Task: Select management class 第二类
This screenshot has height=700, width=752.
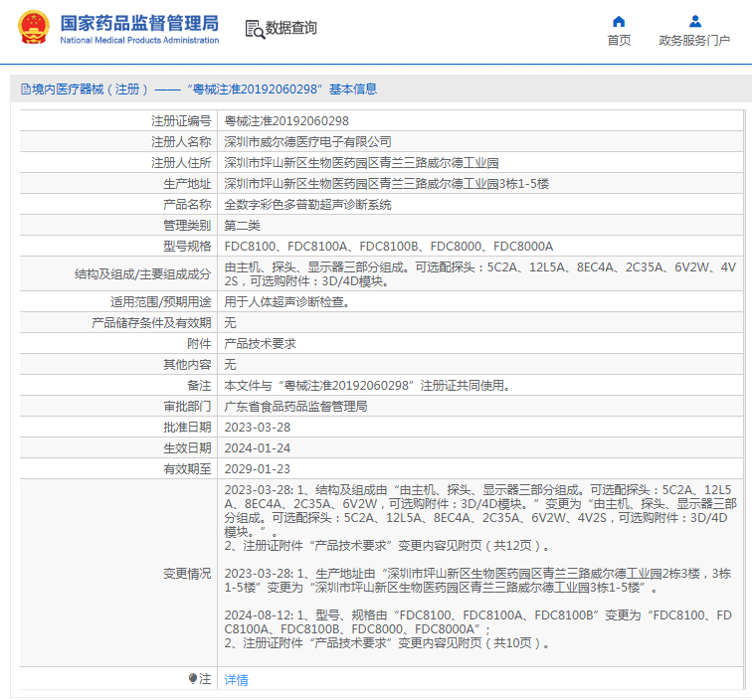Action: 242,226
